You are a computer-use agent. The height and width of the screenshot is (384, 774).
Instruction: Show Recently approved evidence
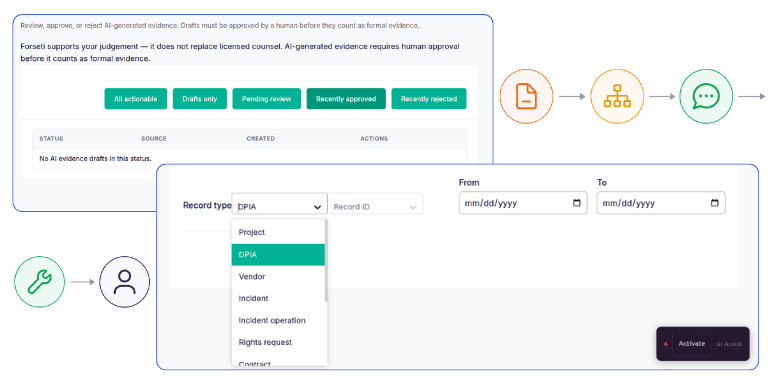pyautogui.click(x=346, y=99)
